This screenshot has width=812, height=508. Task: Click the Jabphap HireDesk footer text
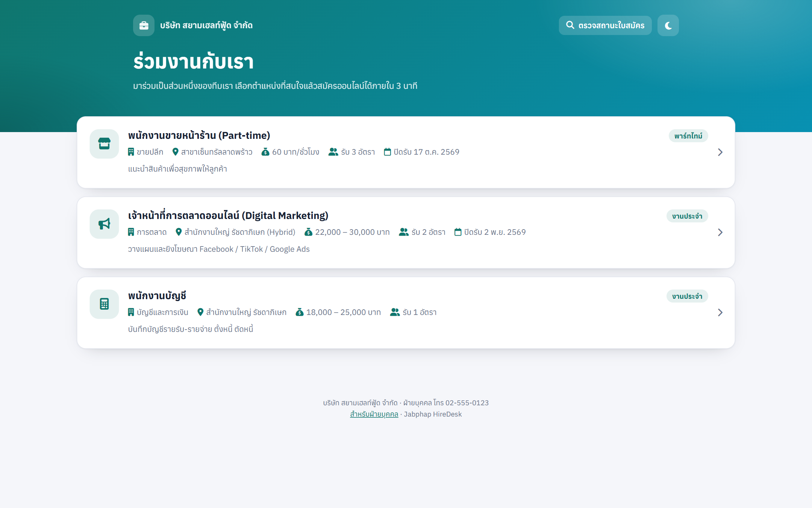[433, 414]
